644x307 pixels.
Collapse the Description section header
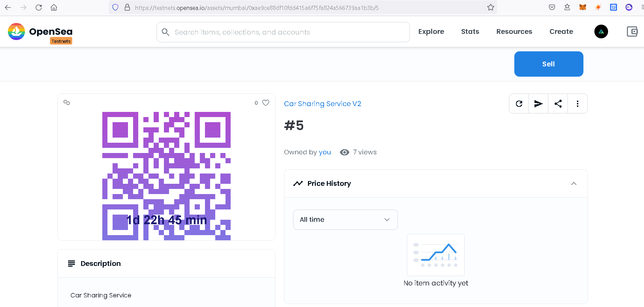167,264
